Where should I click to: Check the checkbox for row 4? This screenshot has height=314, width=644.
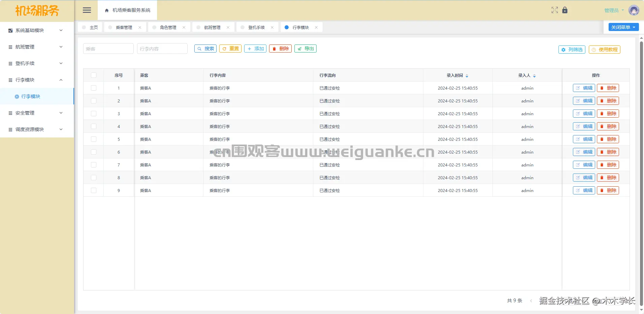(94, 126)
